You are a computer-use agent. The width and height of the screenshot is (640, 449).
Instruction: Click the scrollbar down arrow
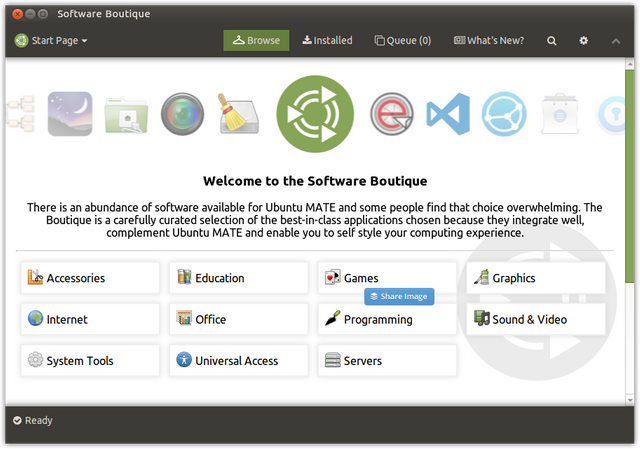click(x=630, y=400)
